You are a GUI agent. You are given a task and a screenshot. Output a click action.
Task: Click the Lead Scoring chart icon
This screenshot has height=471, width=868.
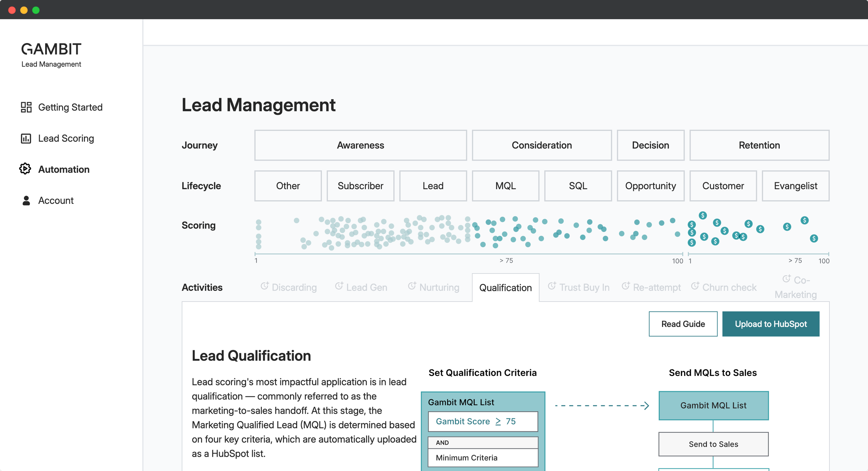[26, 138]
